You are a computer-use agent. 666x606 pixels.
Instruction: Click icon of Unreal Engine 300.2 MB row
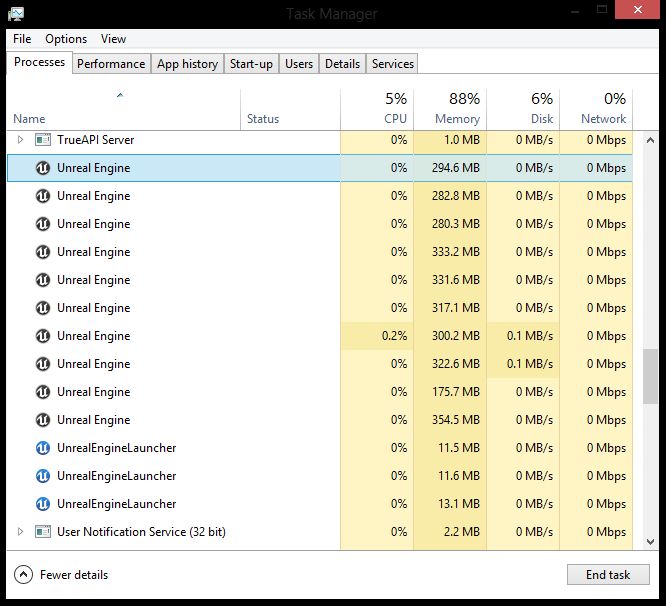(43, 336)
